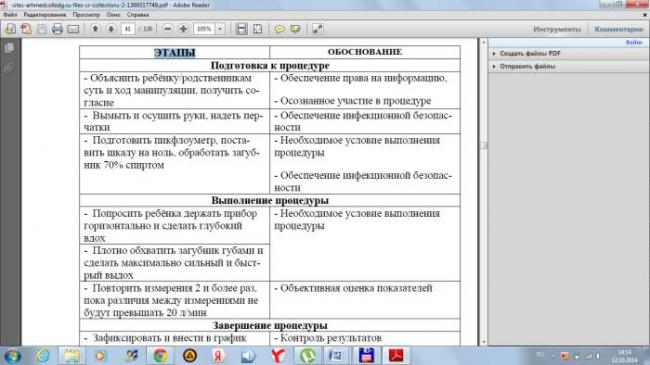The width and height of the screenshot is (650, 365).
Task: Launch Internet Explorer from taskbar
Action: tap(42, 356)
